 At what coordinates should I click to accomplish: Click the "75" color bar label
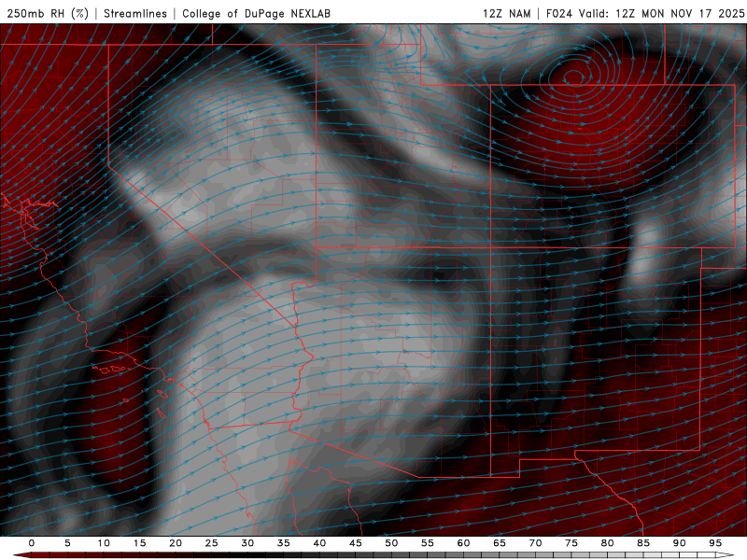[571, 543]
